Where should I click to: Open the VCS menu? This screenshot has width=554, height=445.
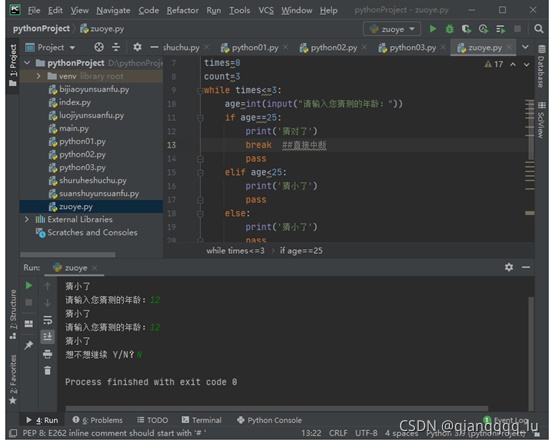266,10
